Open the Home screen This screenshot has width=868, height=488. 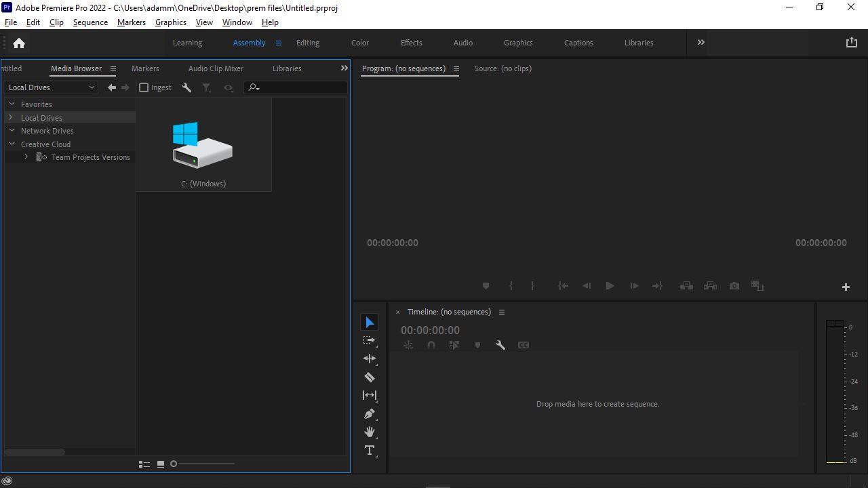[19, 43]
